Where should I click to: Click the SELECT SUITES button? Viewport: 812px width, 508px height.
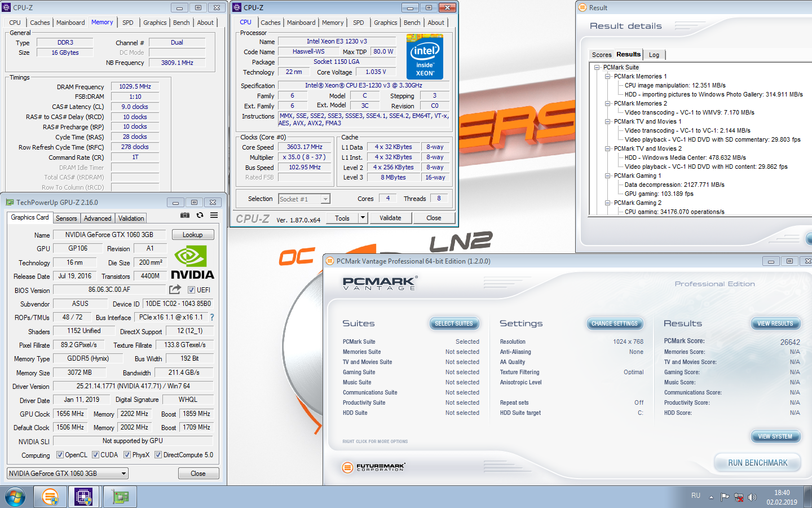click(x=454, y=323)
